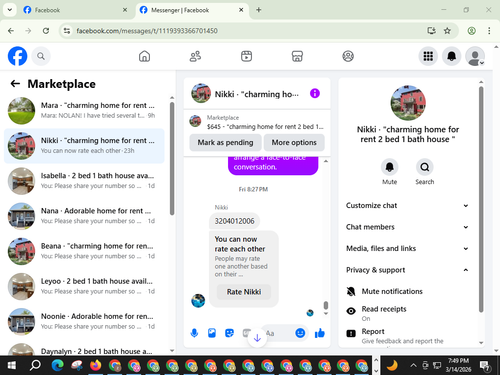Click the Search in conversation icon
The image size is (500, 375).
(x=425, y=167)
